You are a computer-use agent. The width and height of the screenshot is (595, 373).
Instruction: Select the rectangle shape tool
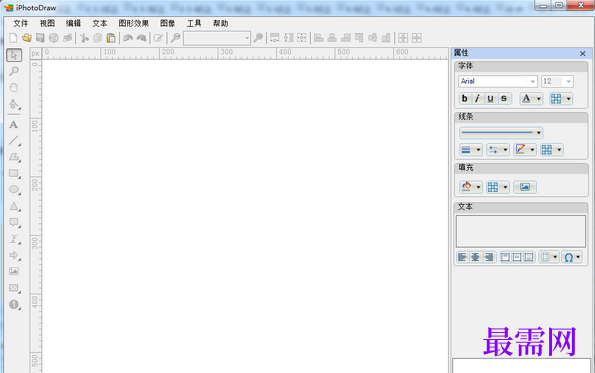point(14,174)
